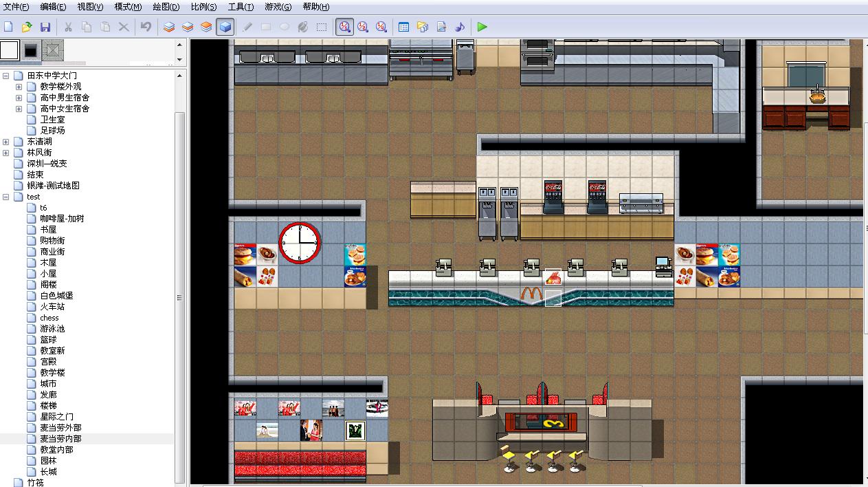This screenshot has height=487, width=868.
Task: Expand the 高中女生宿舍 map node
Action: click(x=19, y=109)
